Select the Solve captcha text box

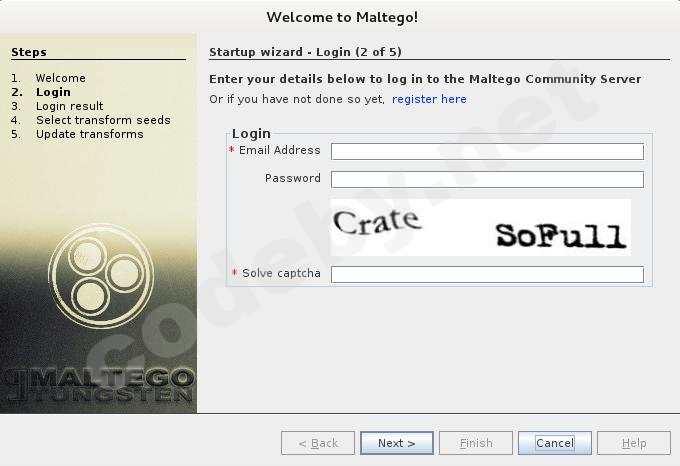[x=487, y=274]
